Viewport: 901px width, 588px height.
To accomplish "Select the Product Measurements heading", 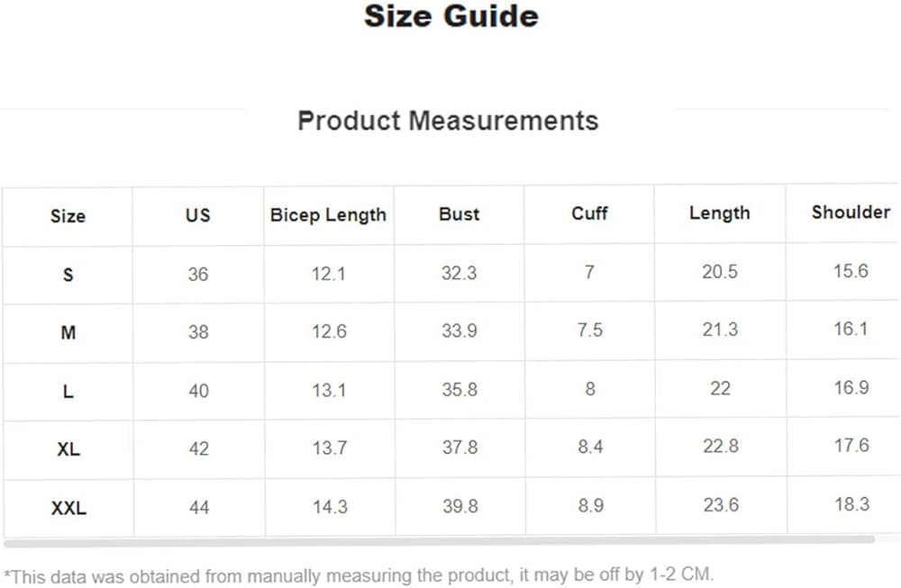I will tap(448, 121).
